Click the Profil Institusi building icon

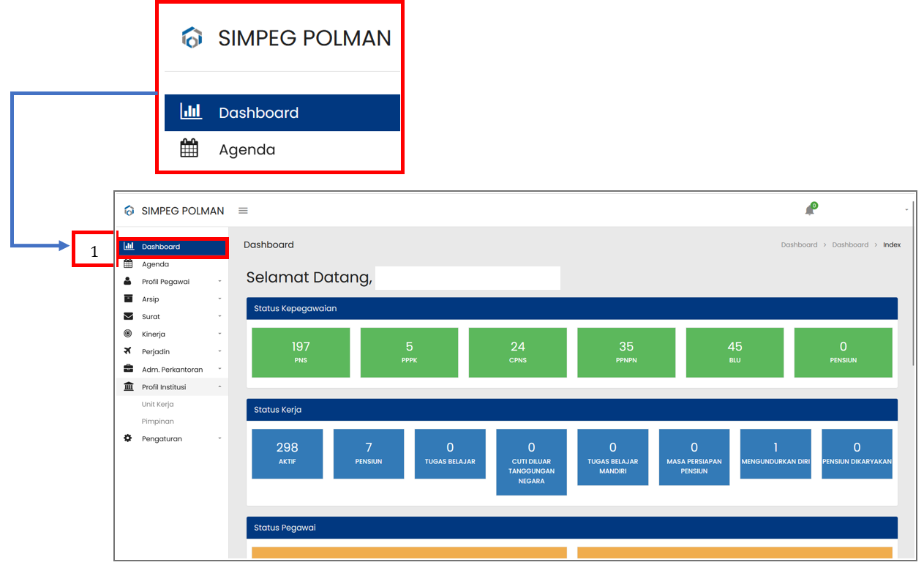pos(129,386)
